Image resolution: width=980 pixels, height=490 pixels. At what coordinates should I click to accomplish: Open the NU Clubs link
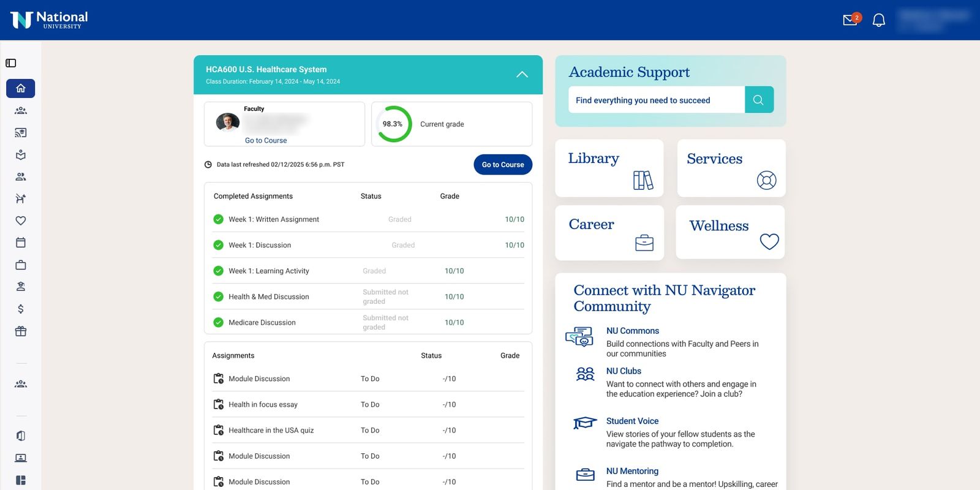click(624, 371)
